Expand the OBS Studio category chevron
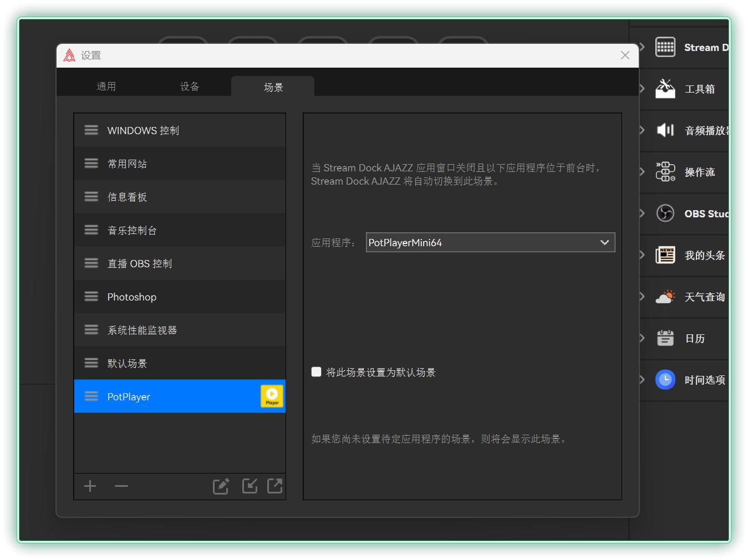 (642, 213)
